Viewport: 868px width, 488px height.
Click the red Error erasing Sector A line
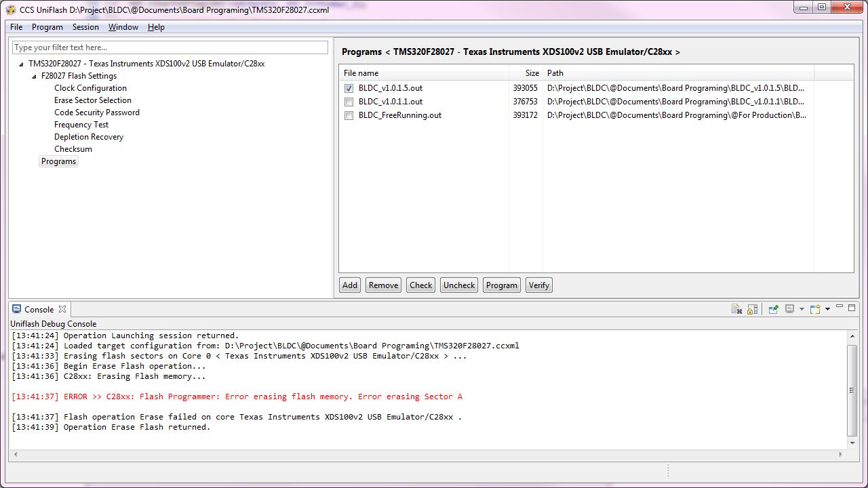(237, 396)
